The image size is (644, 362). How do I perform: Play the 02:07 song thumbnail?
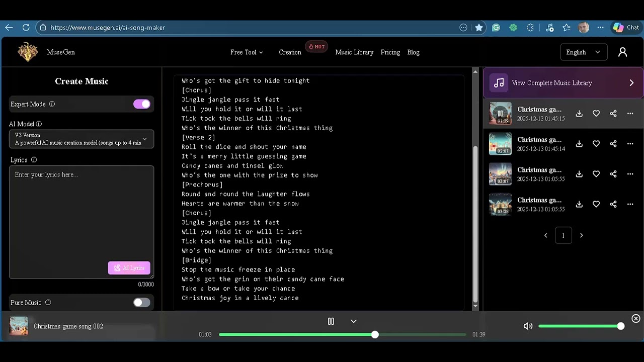tap(500, 144)
